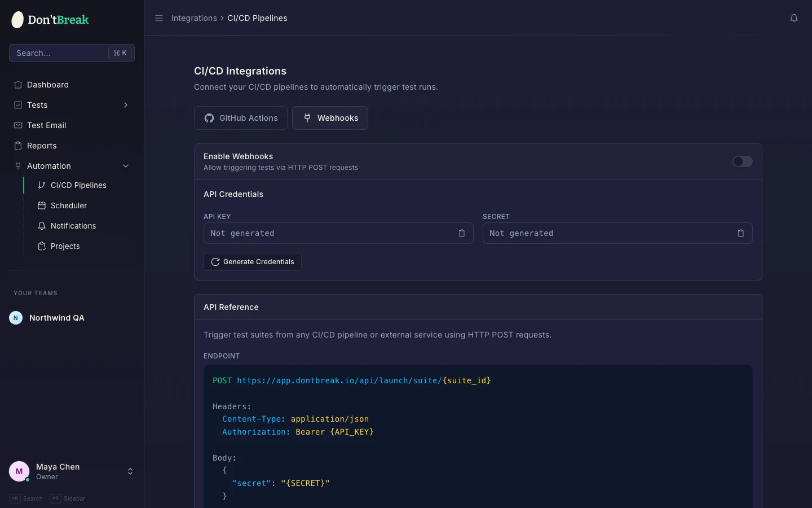Click the Automation plug icon

point(18,166)
